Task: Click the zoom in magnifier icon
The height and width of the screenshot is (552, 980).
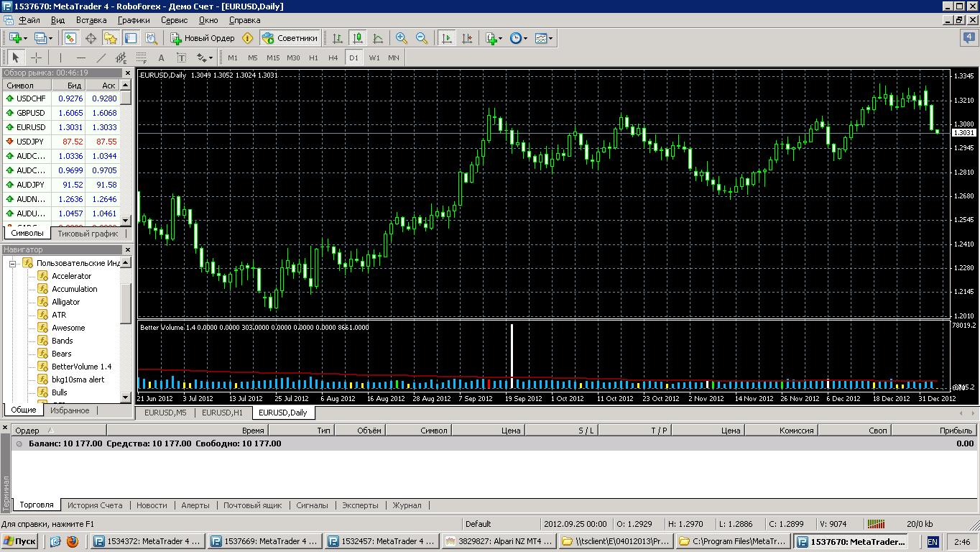Action: [402, 38]
